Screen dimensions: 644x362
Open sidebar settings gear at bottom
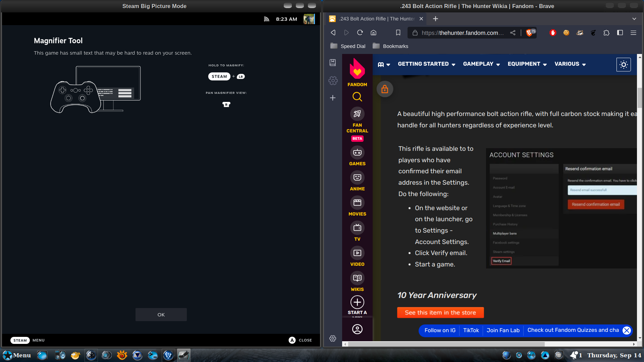pos(333,339)
